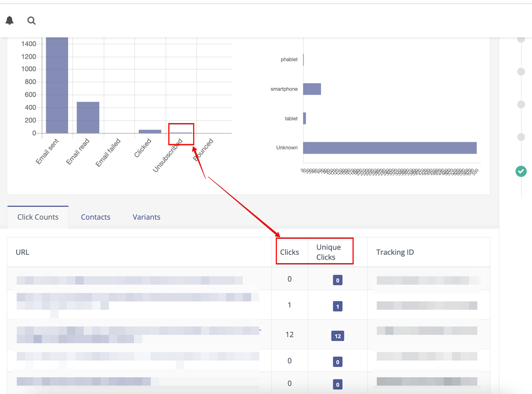Select the Unique Clicks badge showing 1
The width and height of the screenshot is (532, 394).
click(x=338, y=306)
